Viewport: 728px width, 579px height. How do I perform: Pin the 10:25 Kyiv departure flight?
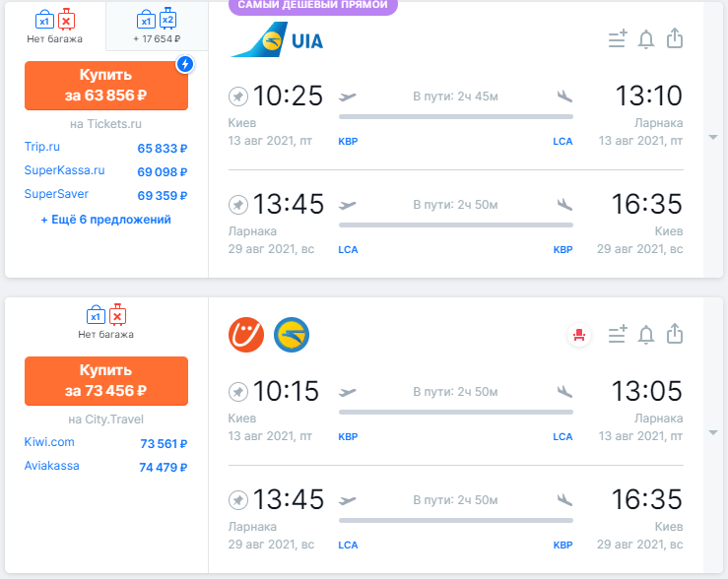[x=238, y=96]
